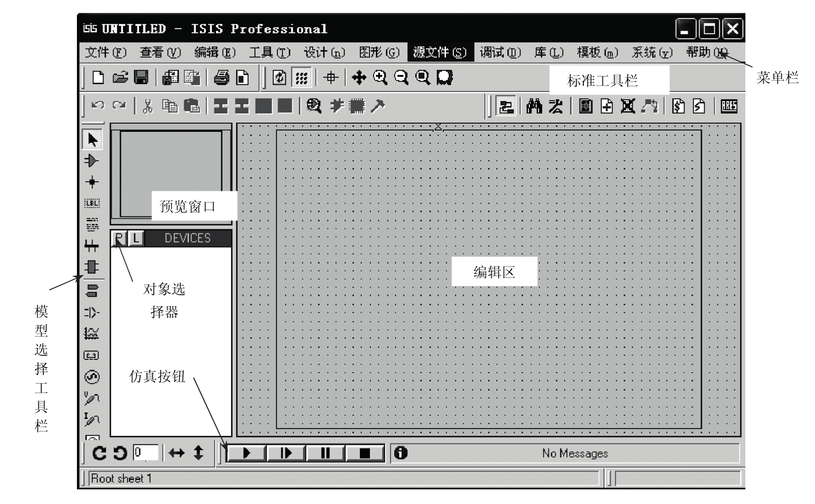Select the junction dot tool
This screenshot has width=815, height=504.
click(92, 182)
